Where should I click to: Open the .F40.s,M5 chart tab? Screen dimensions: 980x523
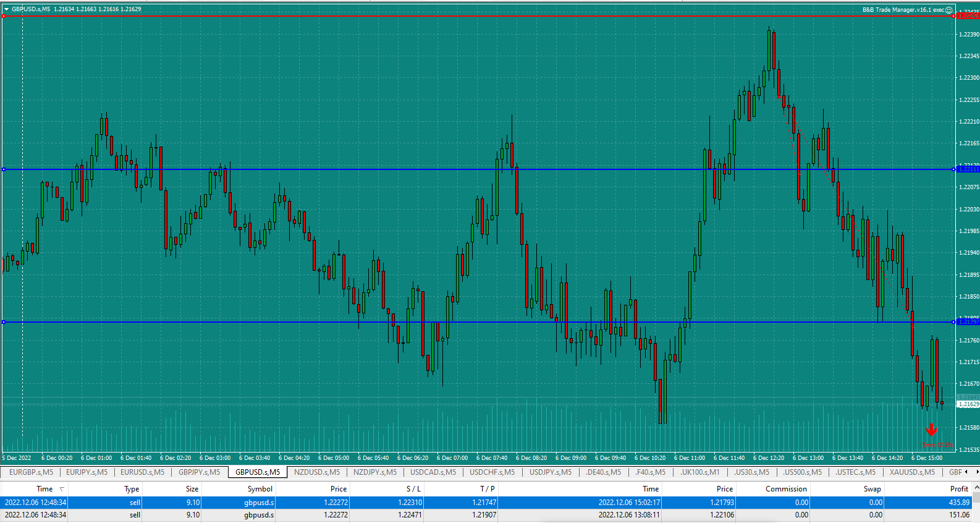(650, 472)
